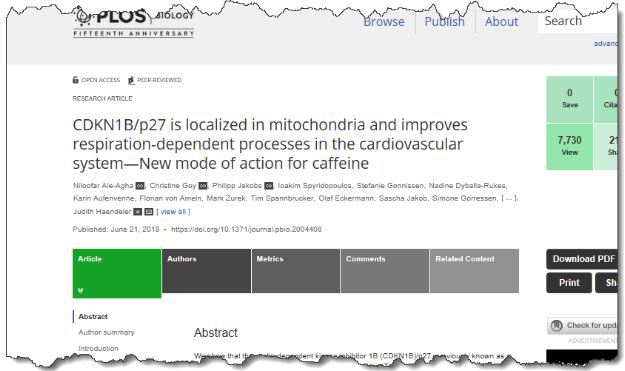Click the RESEARCH ARTICLE label
Screen dimensions: 625x371
(102, 98)
